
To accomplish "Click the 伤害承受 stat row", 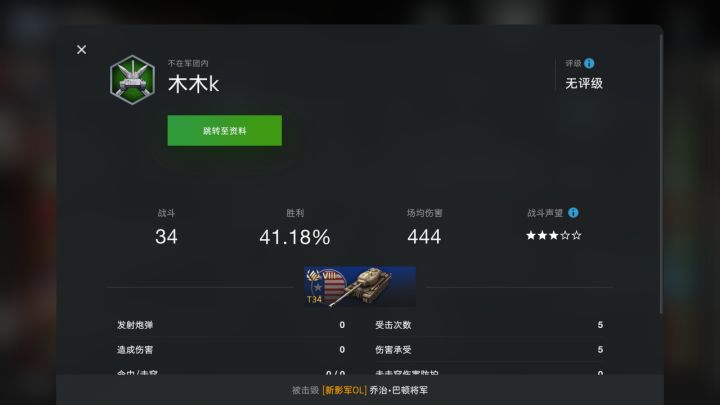I will pyautogui.click(x=489, y=349).
